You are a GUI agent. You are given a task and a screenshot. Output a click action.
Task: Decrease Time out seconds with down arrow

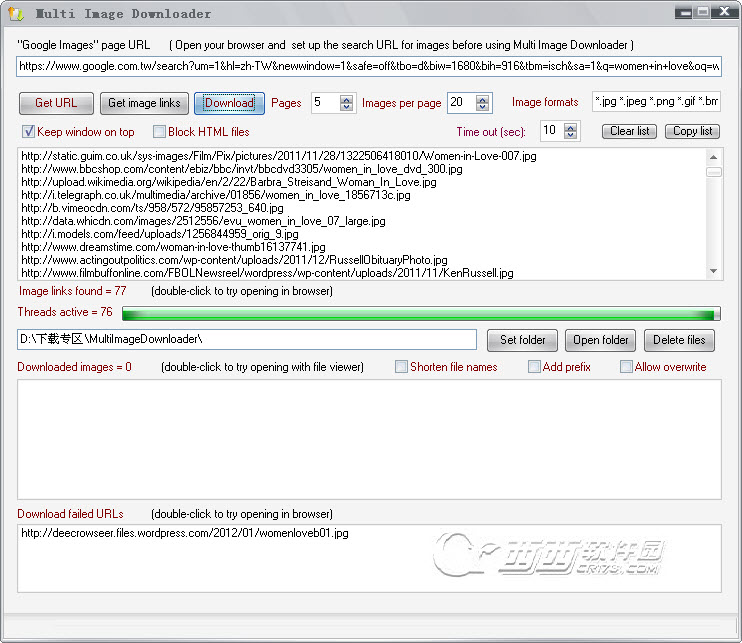571,135
